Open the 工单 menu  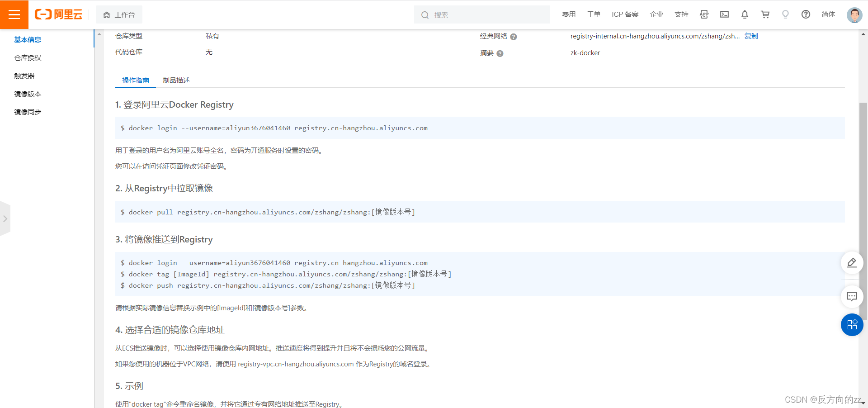coord(594,14)
